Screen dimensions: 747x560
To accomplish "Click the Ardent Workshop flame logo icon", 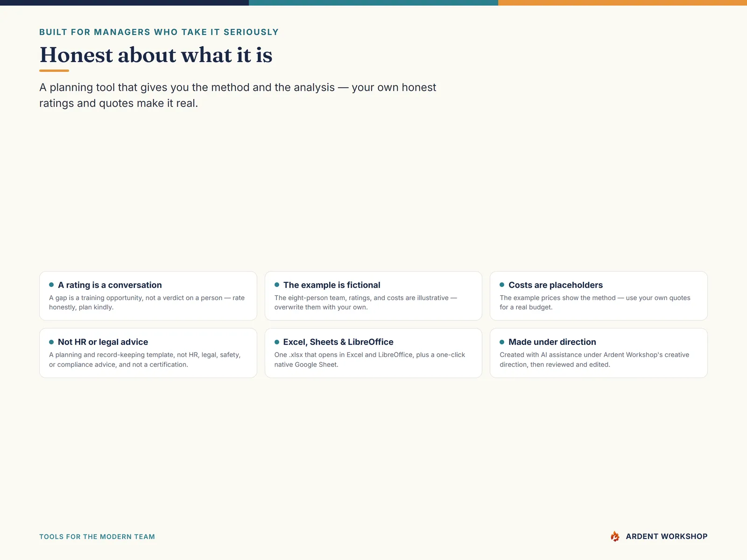I will tap(615, 536).
